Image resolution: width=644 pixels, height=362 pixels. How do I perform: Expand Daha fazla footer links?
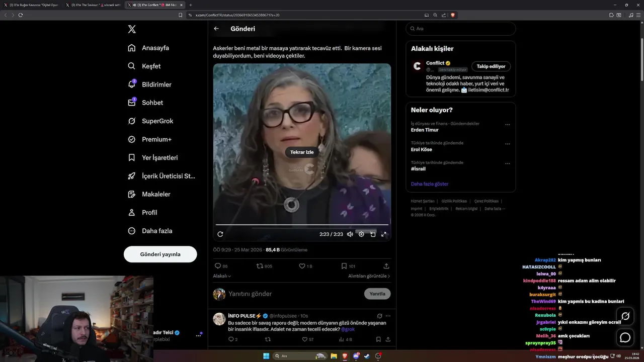(495, 209)
